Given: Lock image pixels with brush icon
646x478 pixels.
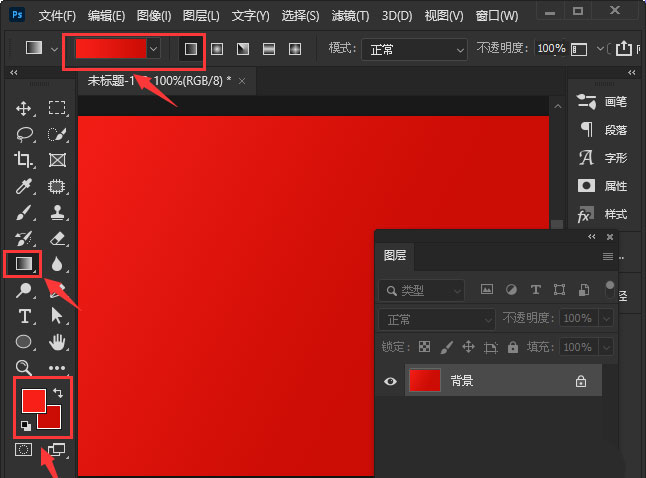Looking at the screenshot, I should [x=447, y=347].
